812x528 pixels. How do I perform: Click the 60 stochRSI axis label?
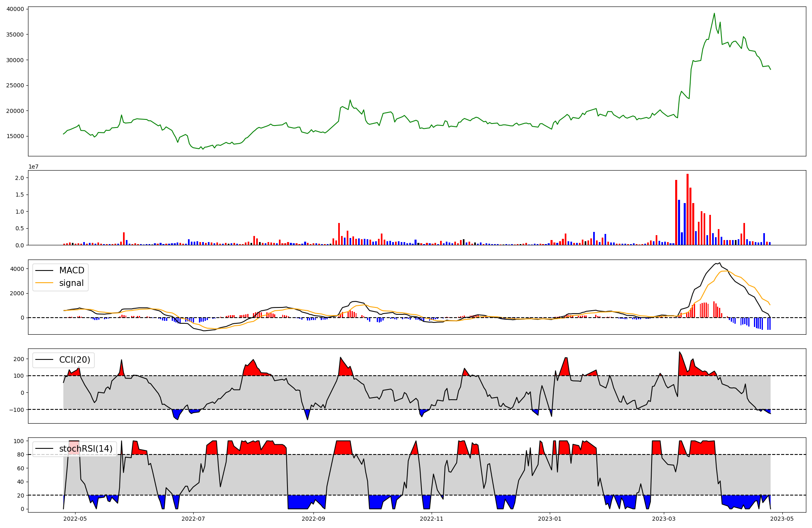pos(20,468)
